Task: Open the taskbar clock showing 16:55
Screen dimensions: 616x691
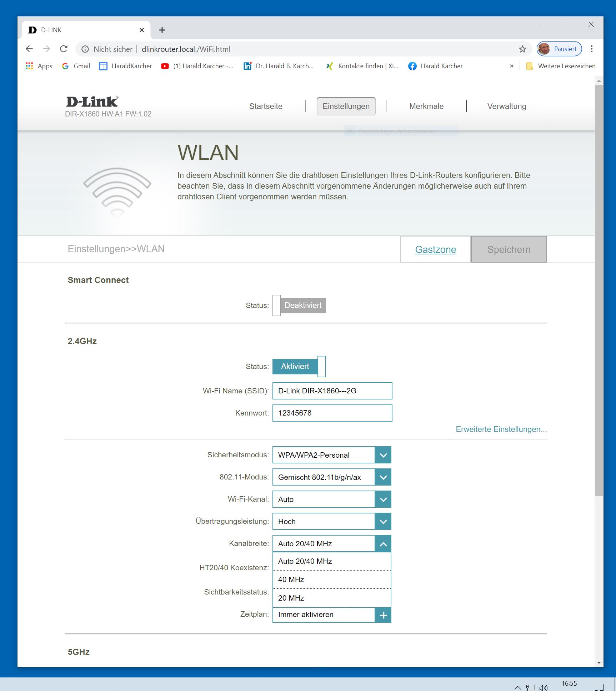Action: [569, 683]
